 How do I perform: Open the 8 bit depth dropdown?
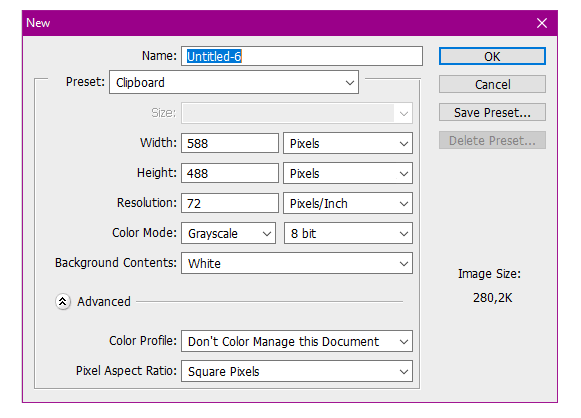coord(348,233)
